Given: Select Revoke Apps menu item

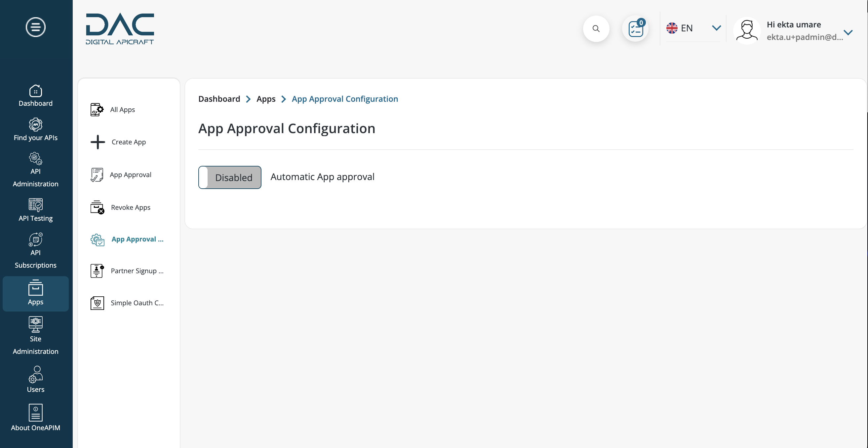Looking at the screenshot, I should [x=130, y=207].
